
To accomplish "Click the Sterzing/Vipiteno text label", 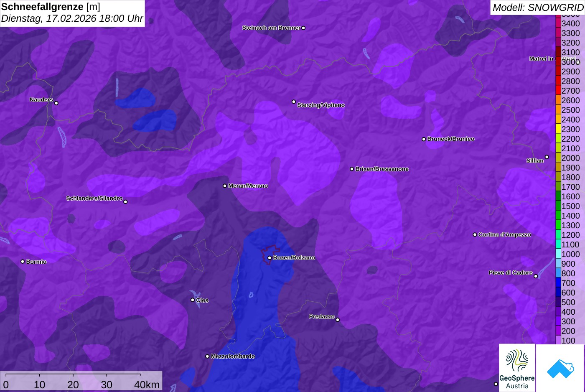I will (x=321, y=105).
